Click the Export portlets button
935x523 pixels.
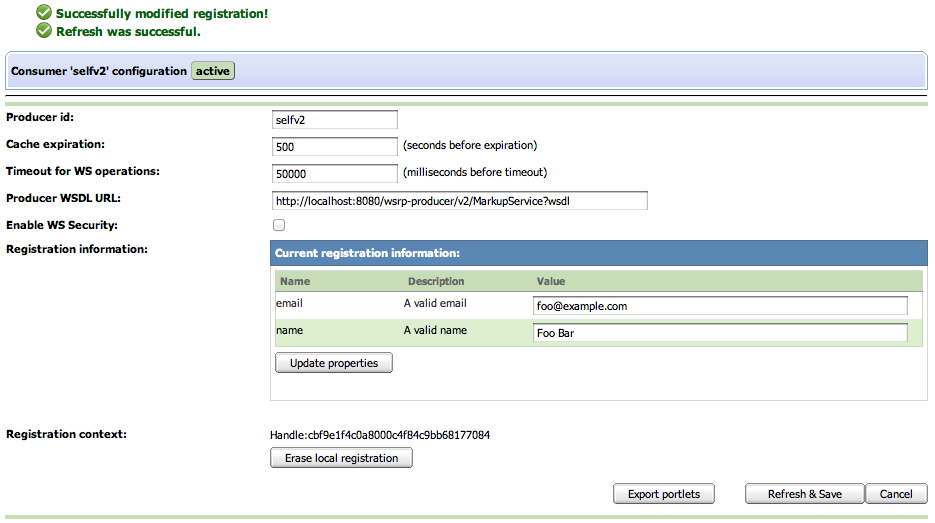point(663,494)
